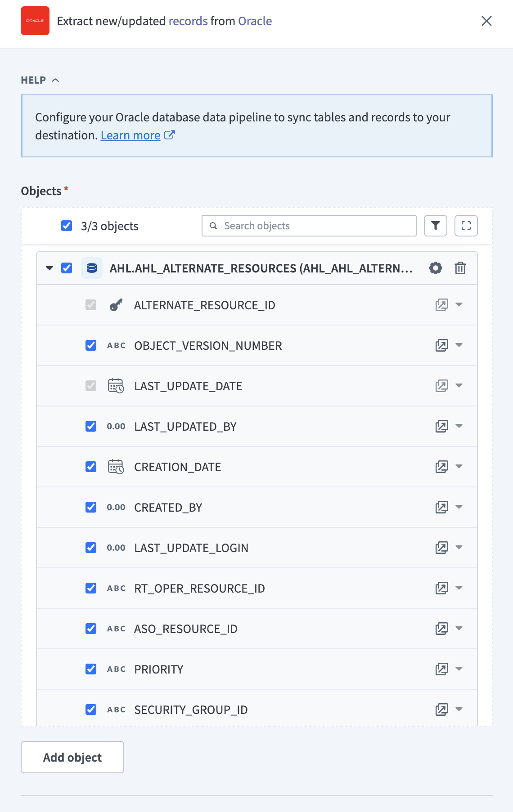Open the dropdown arrow for LAST_UPDATE_LOGIN

tap(459, 548)
